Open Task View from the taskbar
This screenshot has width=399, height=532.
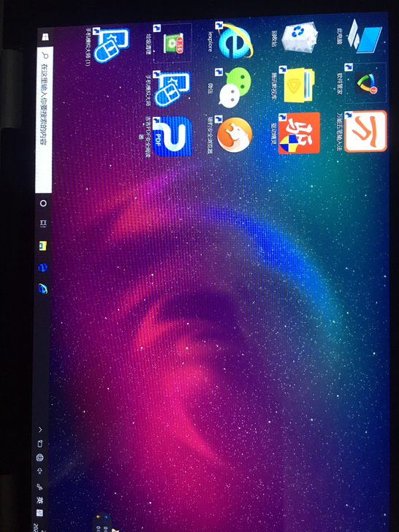[43, 224]
